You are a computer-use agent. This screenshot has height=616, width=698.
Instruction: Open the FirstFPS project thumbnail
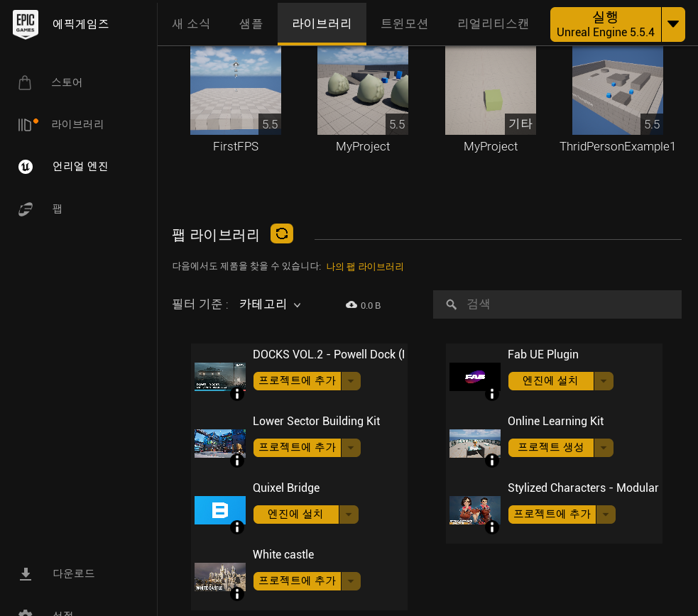coord(236,90)
